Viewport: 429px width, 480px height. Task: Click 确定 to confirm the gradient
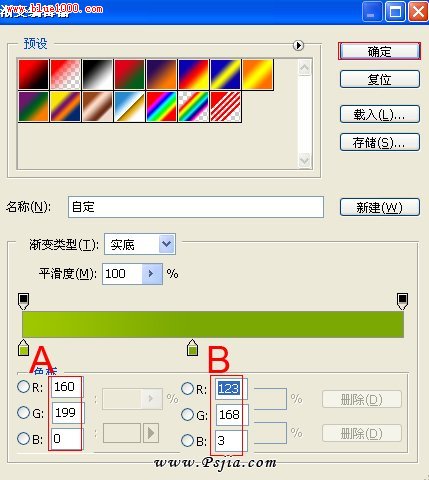coord(379,51)
